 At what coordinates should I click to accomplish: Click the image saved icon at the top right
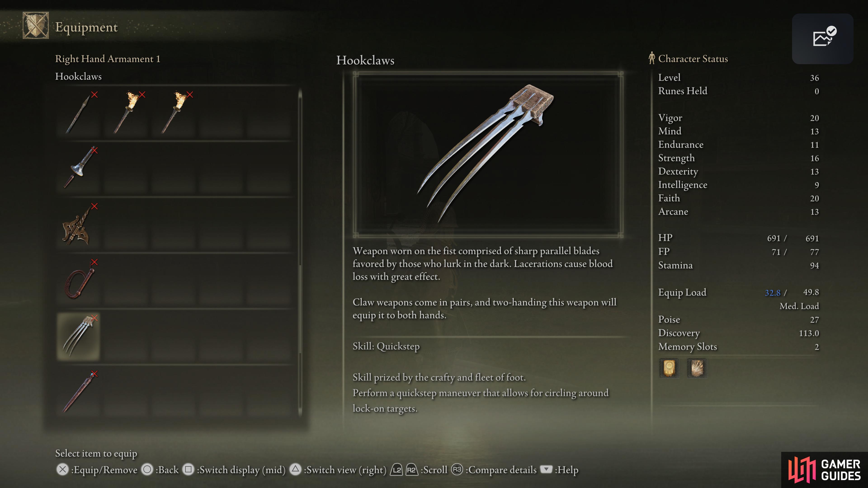point(823,38)
